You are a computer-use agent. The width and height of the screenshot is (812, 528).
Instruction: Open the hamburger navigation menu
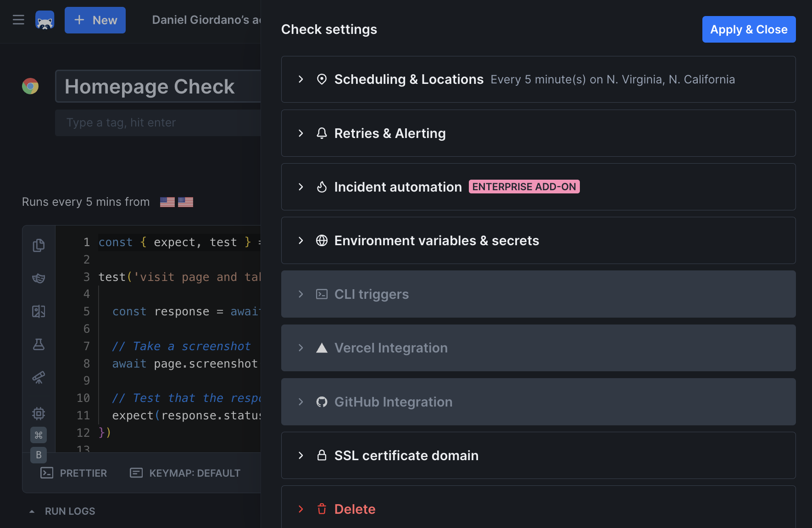click(18, 19)
